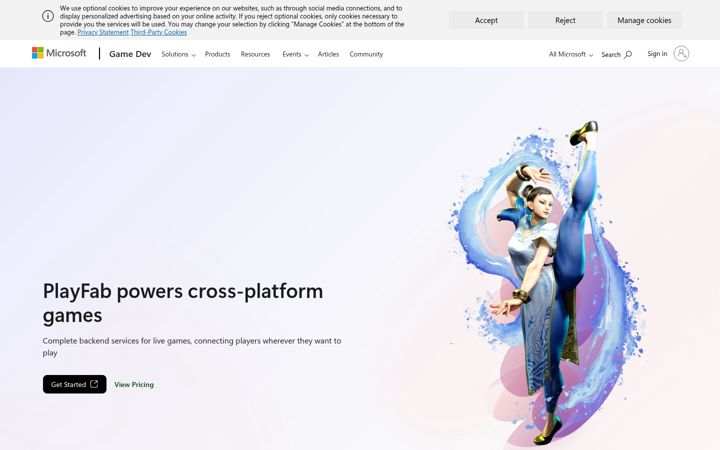Click the 'Complete backend services' description text

pyautogui.click(x=192, y=347)
